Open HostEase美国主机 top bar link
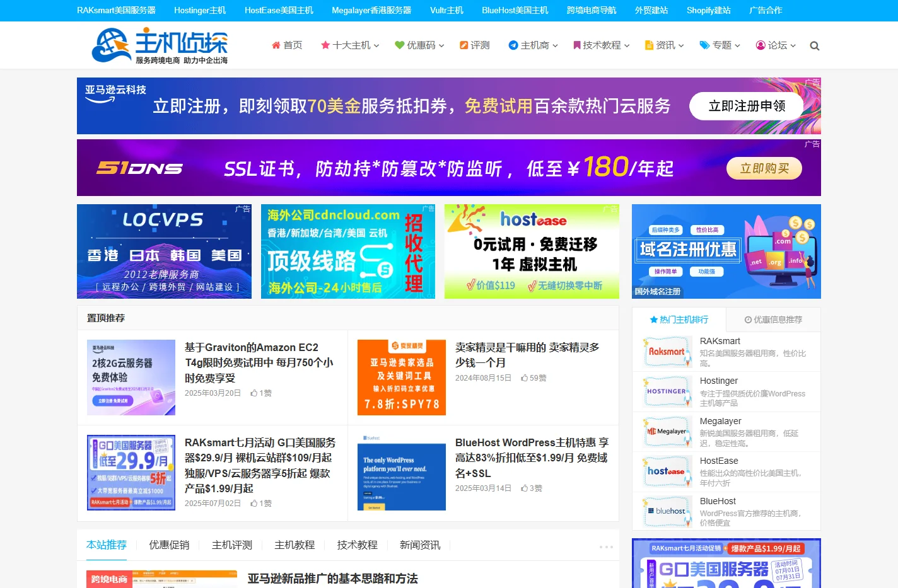898x588 pixels. (279, 10)
